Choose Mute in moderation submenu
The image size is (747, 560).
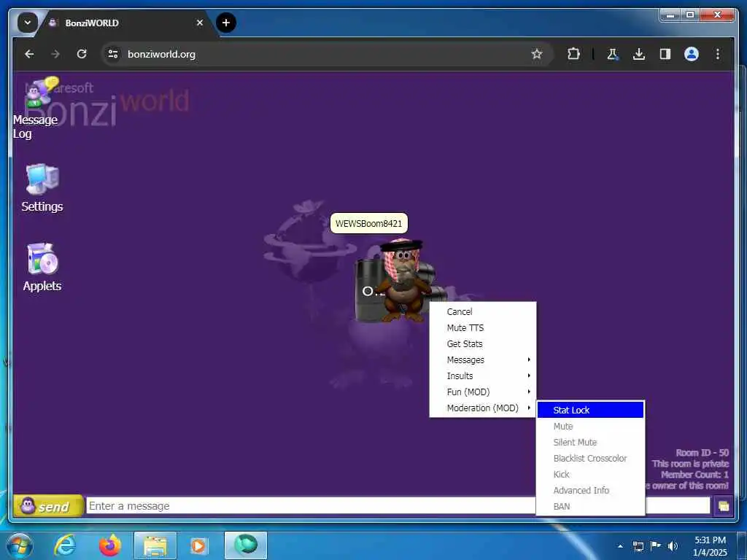(x=590, y=426)
